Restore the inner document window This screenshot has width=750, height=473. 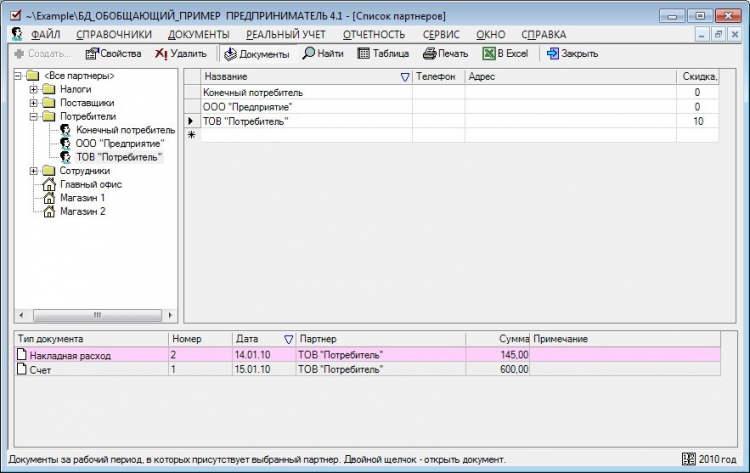tap(718, 34)
